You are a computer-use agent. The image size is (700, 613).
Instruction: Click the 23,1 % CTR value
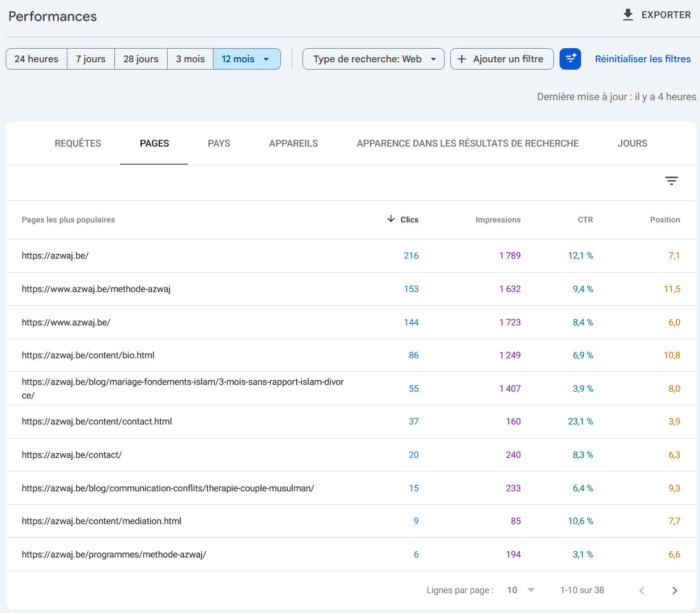tap(581, 422)
